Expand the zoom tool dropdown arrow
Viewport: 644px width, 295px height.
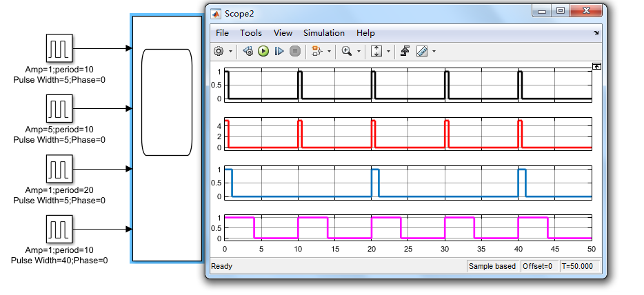click(359, 52)
